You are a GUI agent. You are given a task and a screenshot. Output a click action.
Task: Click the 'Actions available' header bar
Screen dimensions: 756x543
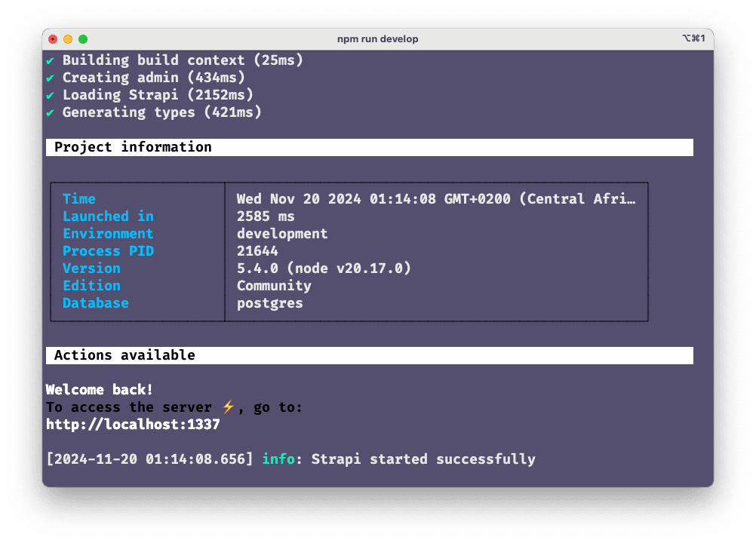pos(370,355)
